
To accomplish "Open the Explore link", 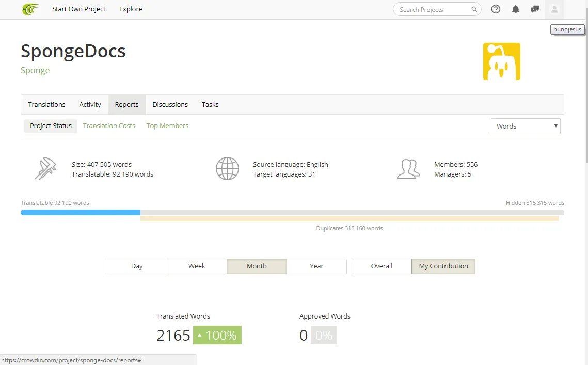I will coord(131,9).
